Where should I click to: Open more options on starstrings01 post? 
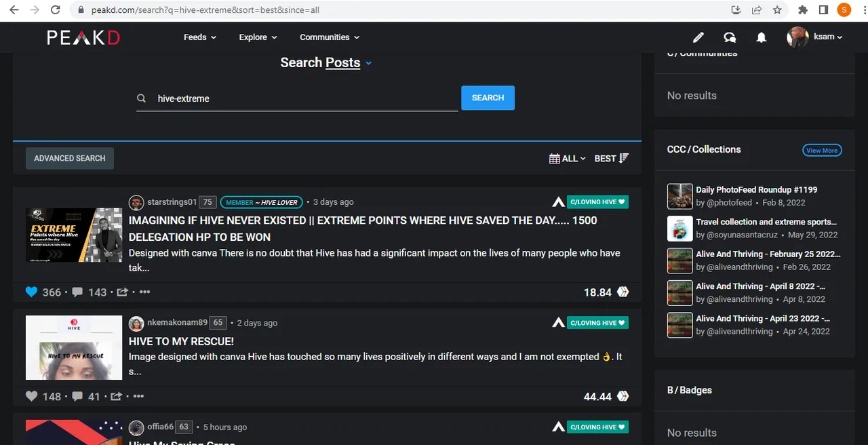(144, 292)
